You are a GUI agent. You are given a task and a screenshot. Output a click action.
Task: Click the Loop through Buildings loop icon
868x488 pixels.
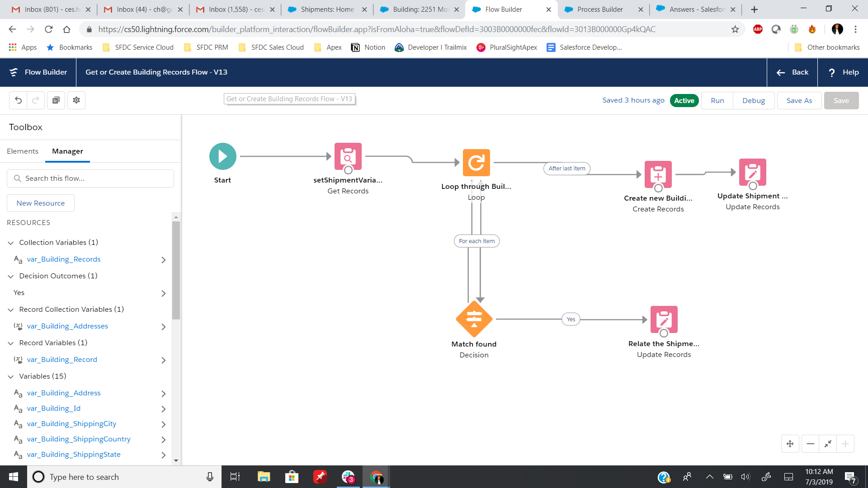coord(476,163)
